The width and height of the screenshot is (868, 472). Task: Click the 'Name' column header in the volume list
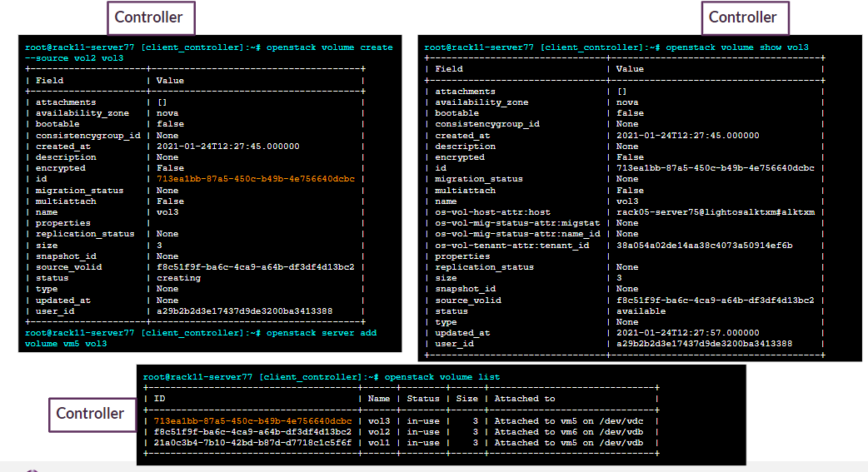[379, 399]
